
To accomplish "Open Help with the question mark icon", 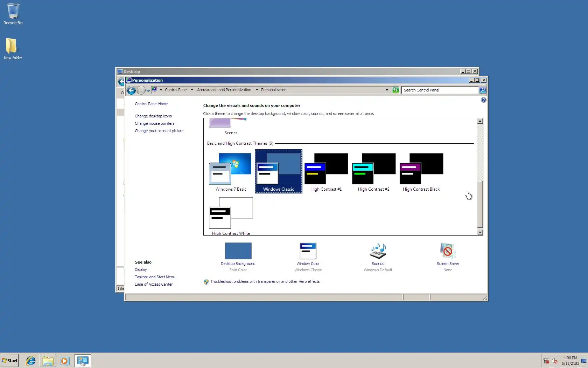I will [483, 100].
